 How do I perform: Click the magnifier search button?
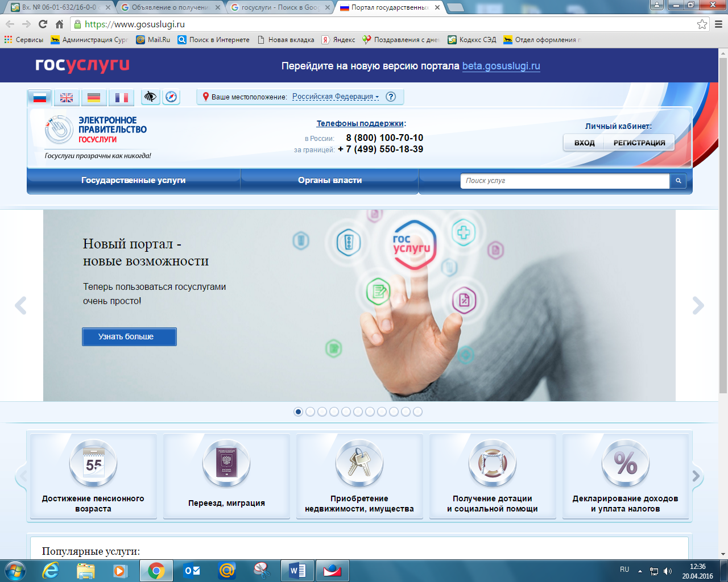coord(678,181)
